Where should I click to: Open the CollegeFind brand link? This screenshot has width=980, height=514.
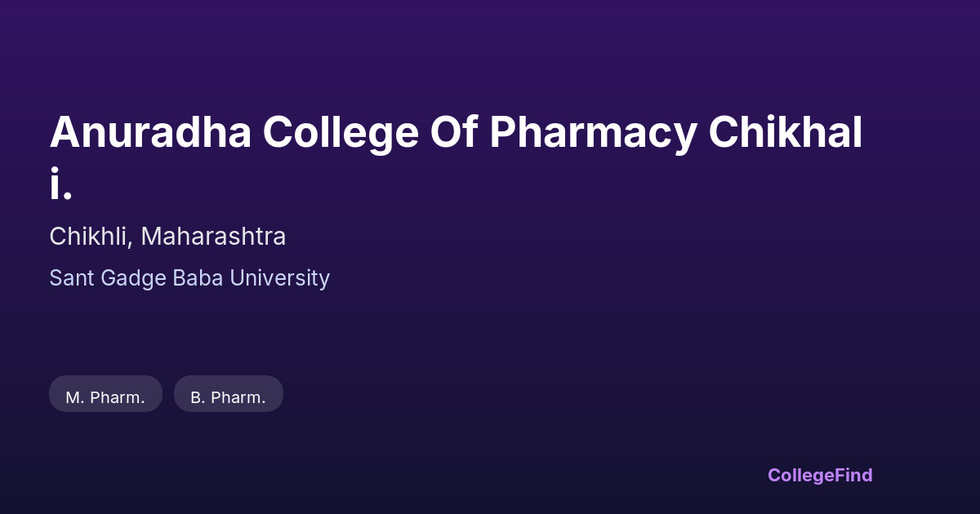(820, 475)
